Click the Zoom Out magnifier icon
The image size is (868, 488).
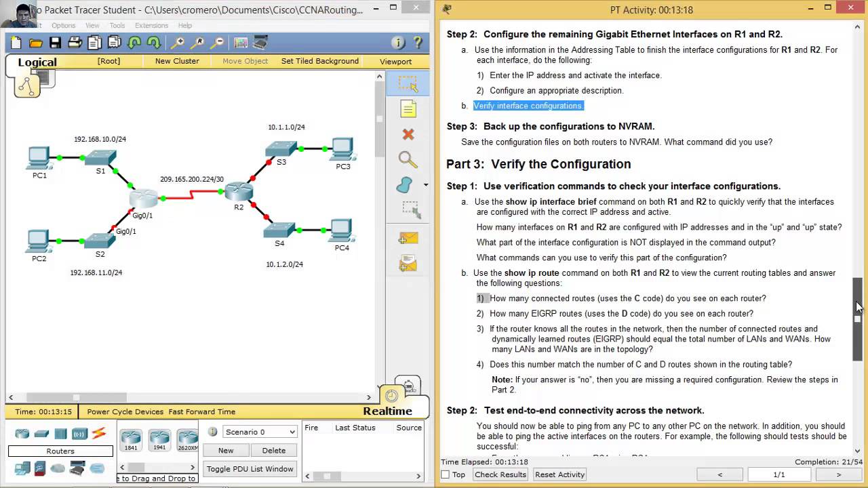(x=218, y=43)
